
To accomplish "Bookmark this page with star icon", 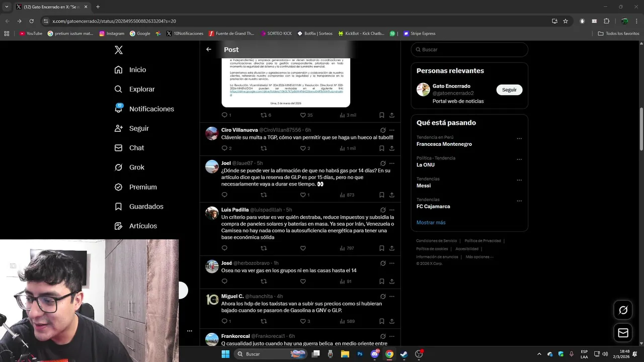I will click(x=566, y=21).
